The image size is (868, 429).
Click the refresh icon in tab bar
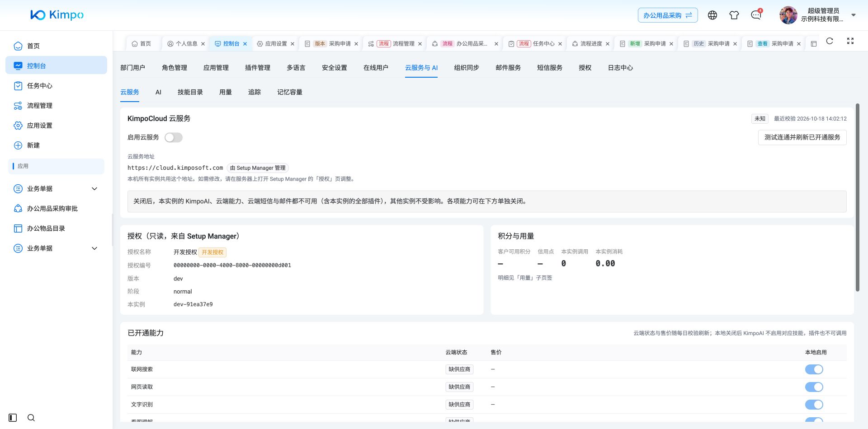(x=830, y=41)
